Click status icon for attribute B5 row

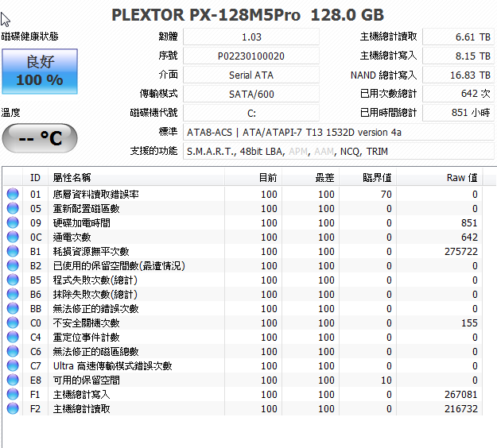point(13,280)
